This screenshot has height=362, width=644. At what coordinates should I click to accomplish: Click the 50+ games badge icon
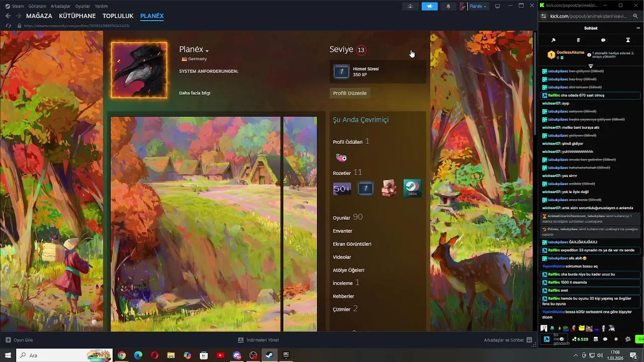pos(342,189)
